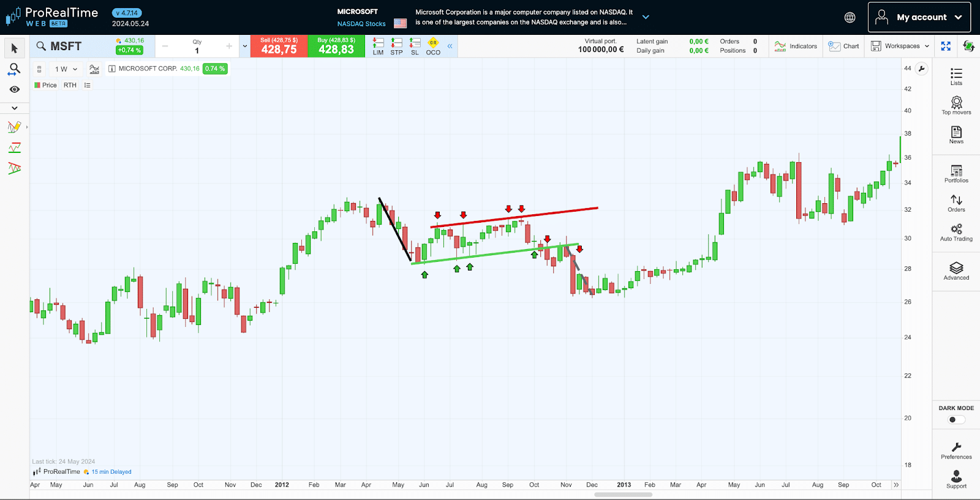Enter fullscreen with the expand arrows icon

(x=946, y=47)
